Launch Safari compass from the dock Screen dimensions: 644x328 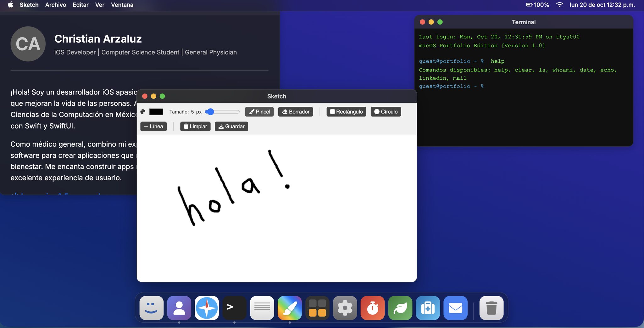pyautogui.click(x=207, y=308)
